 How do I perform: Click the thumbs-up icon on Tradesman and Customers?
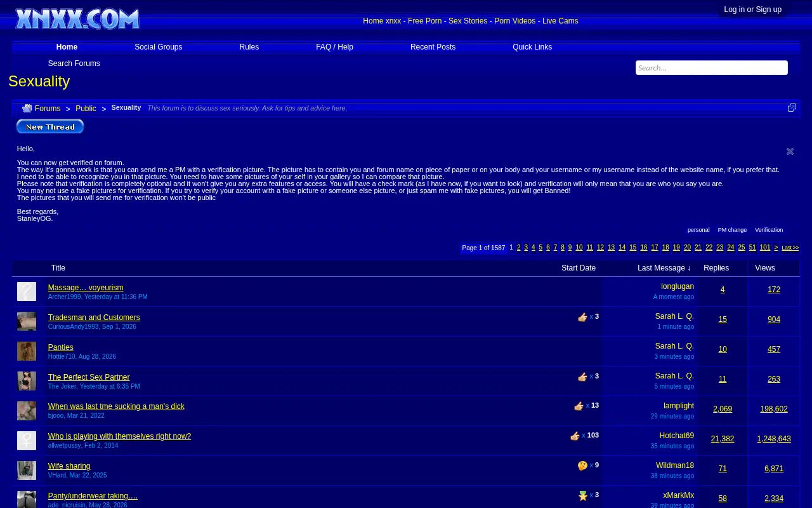(x=582, y=317)
